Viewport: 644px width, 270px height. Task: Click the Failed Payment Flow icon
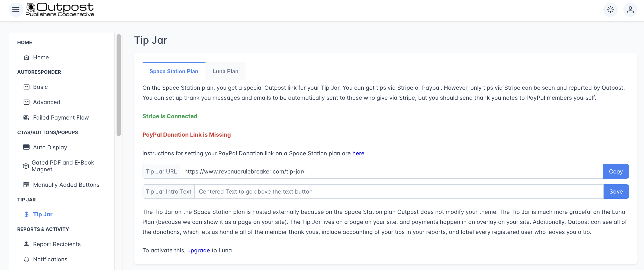tap(27, 118)
